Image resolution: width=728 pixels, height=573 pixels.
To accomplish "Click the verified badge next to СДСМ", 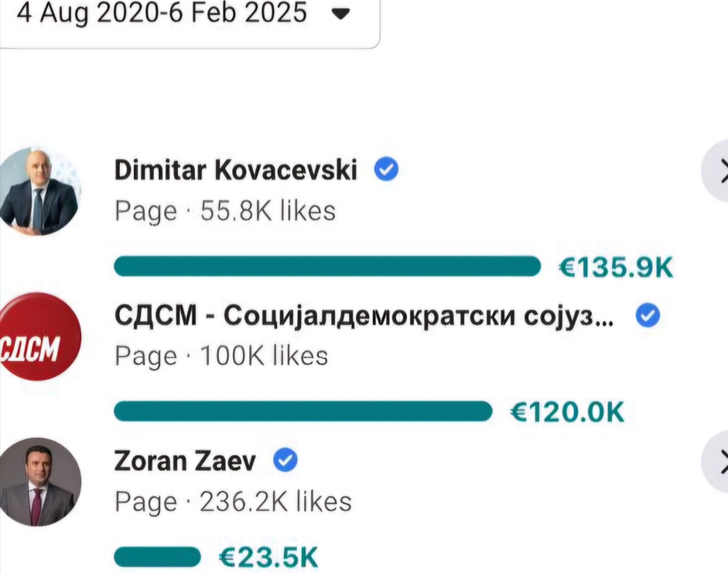I will point(648,315).
